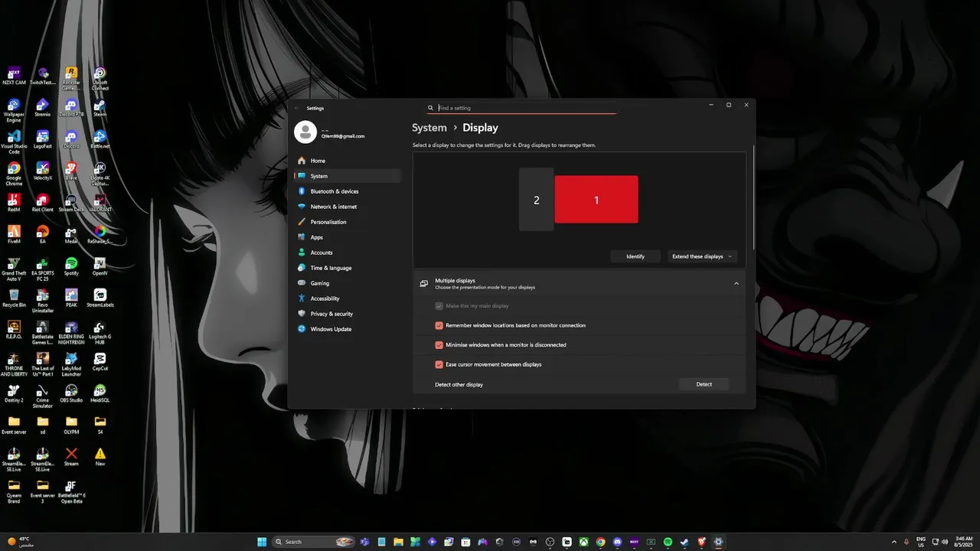Image resolution: width=980 pixels, height=551 pixels.
Task: Select OLYPM folder on desktop
Action: [x=71, y=425]
